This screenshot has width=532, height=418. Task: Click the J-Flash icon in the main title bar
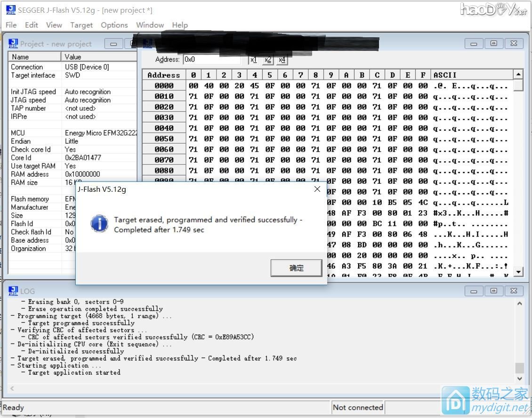point(10,10)
